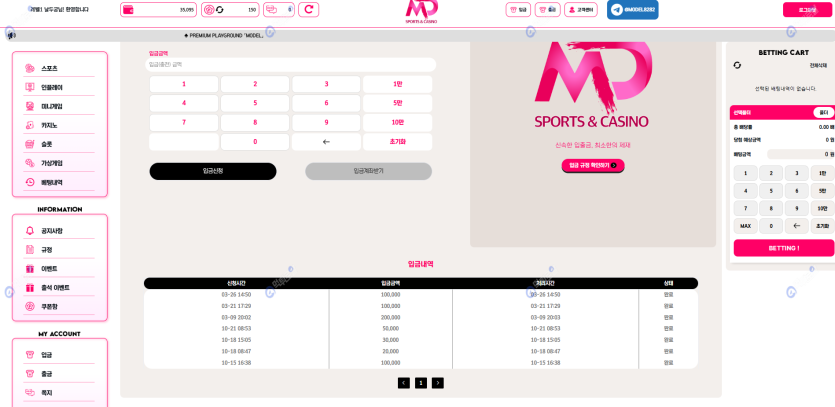
Task: Click 전체삭제 in the betting cart
Action: coord(818,65)
